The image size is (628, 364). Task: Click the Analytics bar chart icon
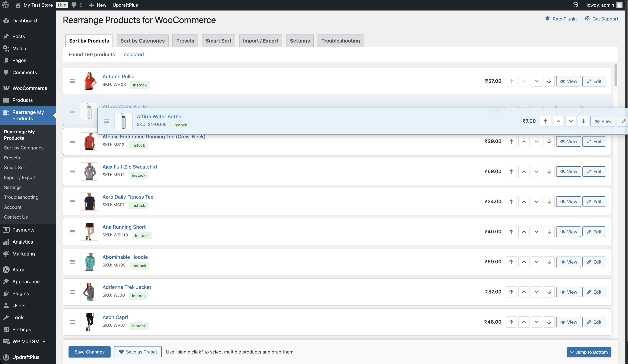click(6, 242)
